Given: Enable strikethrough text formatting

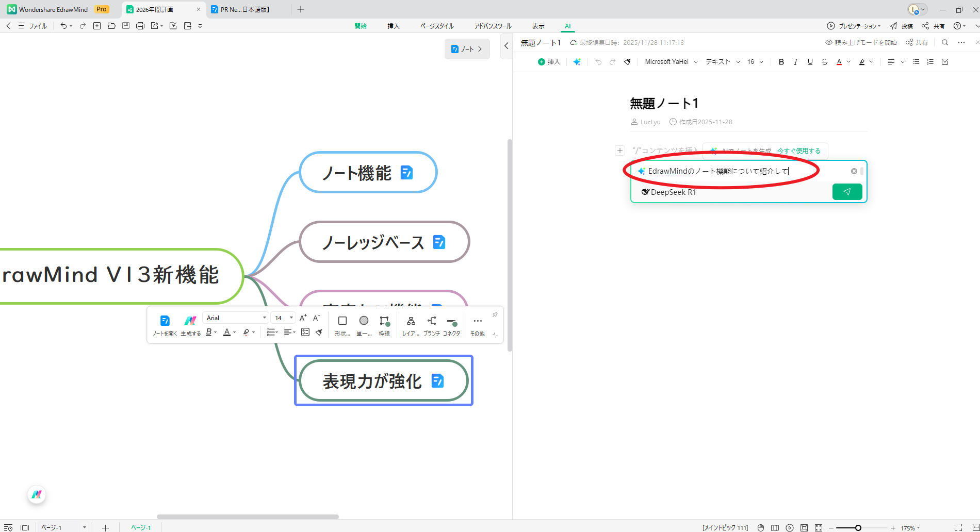Looking at the screenshot, I should pyautogui.click(x=825, y=61).
